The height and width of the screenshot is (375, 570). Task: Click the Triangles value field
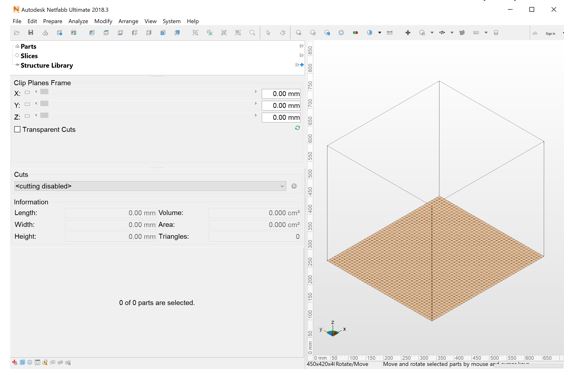pos(254,237)
